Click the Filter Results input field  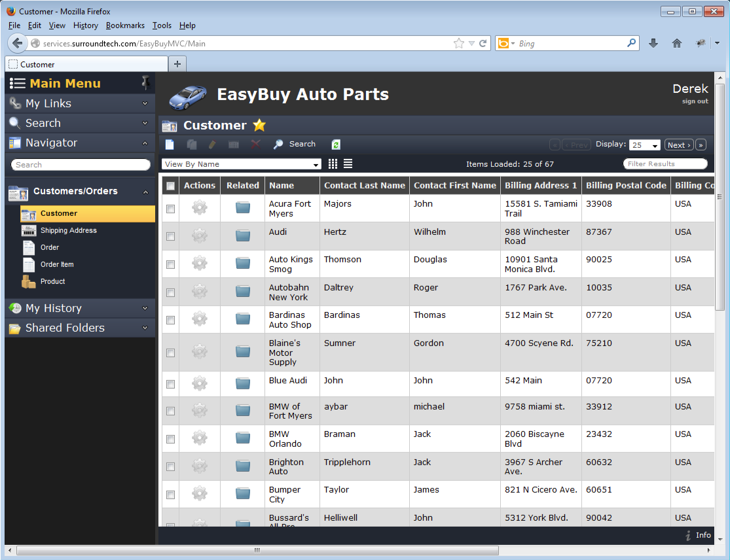click(665, 164)
